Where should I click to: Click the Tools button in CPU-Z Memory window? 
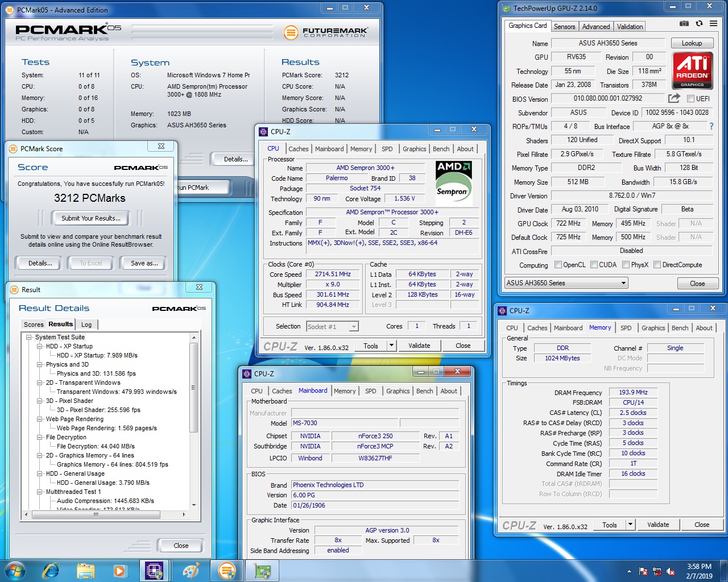(610, 525)
